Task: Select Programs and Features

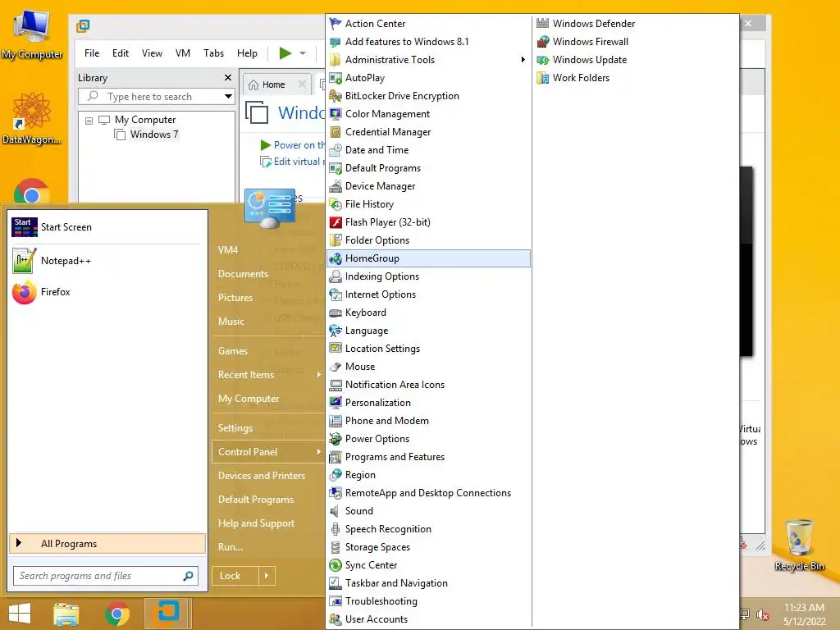Action: click(395, 457)
